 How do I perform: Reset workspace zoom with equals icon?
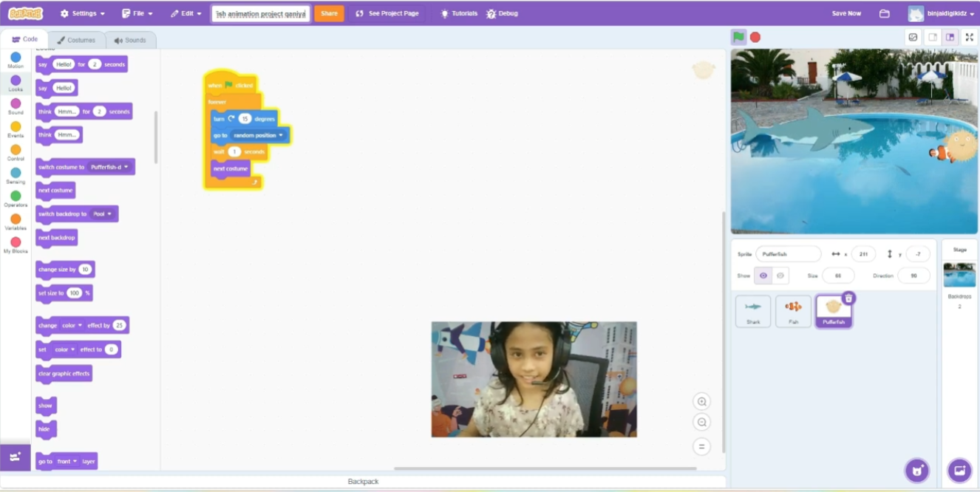[701, 447]
